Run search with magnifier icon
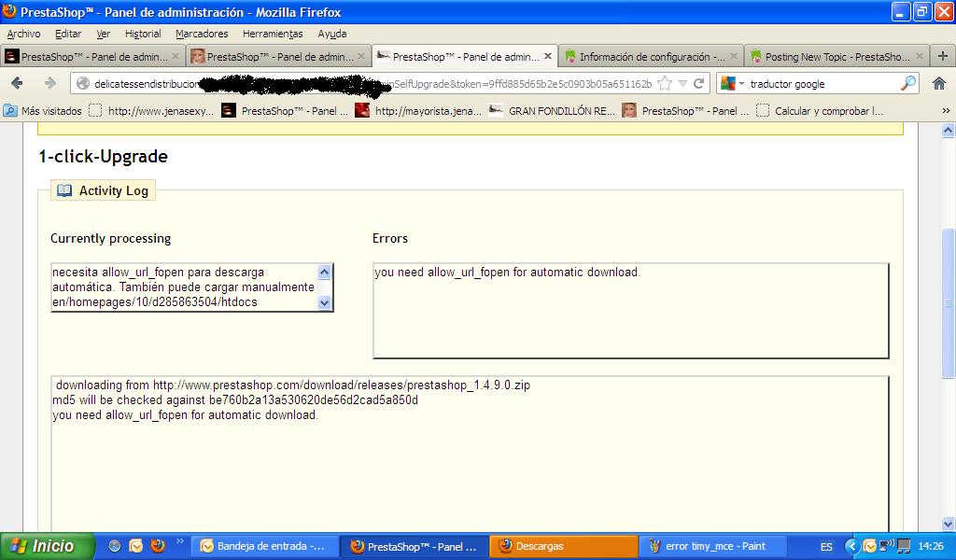This screenshot has width=956, height=560. [x=907, y=83]
